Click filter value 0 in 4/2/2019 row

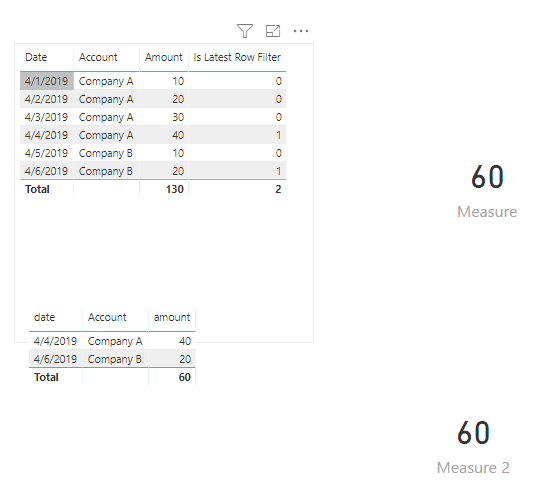[x=279, y=99]
